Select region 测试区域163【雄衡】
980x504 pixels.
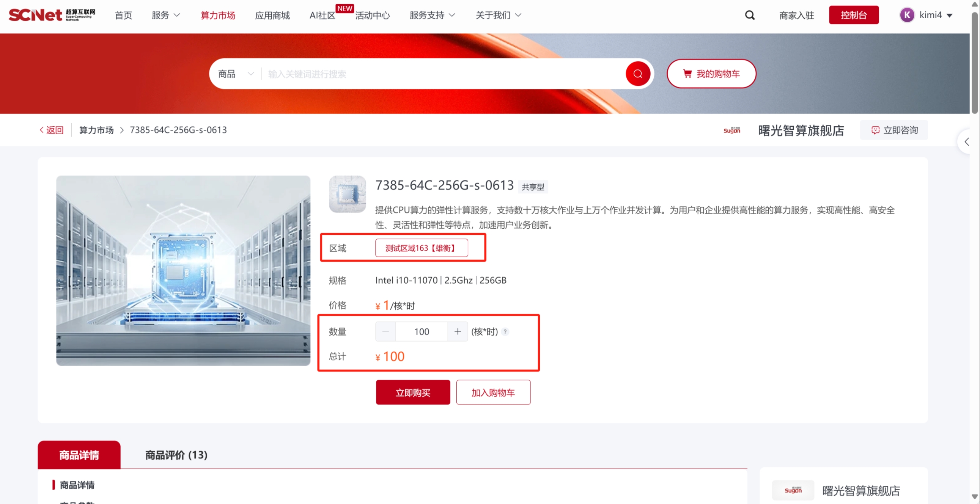click(421, 248)
